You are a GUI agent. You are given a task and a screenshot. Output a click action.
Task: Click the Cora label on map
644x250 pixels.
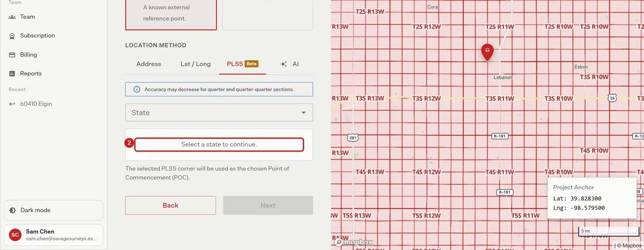pyautogui.click(x=433, y=7)
